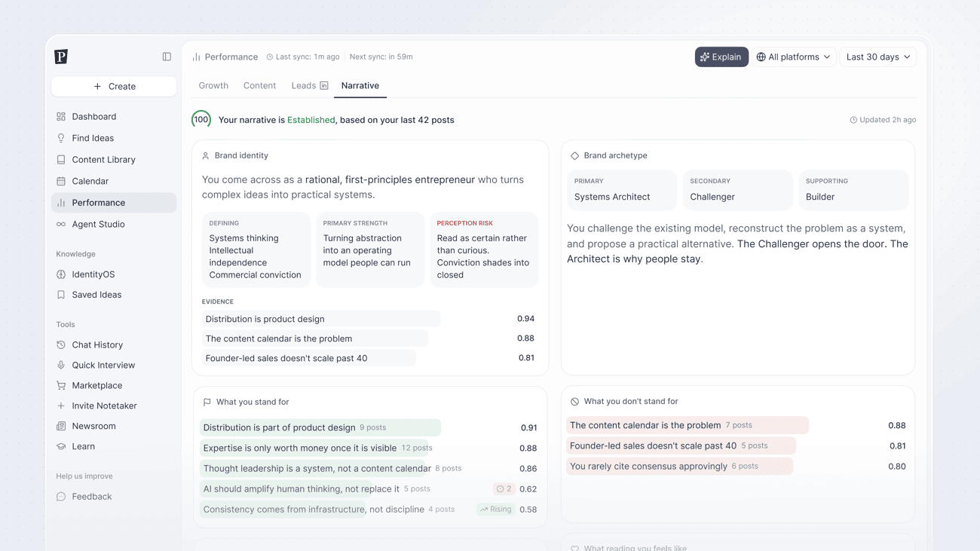Click the Explain button

click(x=721, y=57)
